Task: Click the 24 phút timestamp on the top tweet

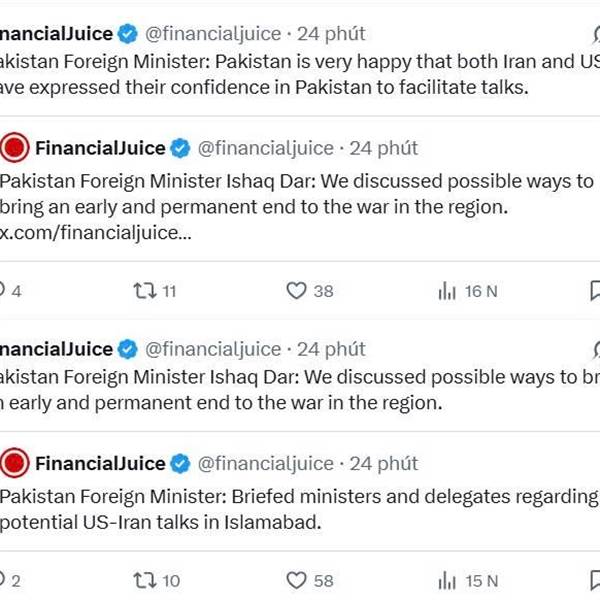Action: tap(331, 34)
